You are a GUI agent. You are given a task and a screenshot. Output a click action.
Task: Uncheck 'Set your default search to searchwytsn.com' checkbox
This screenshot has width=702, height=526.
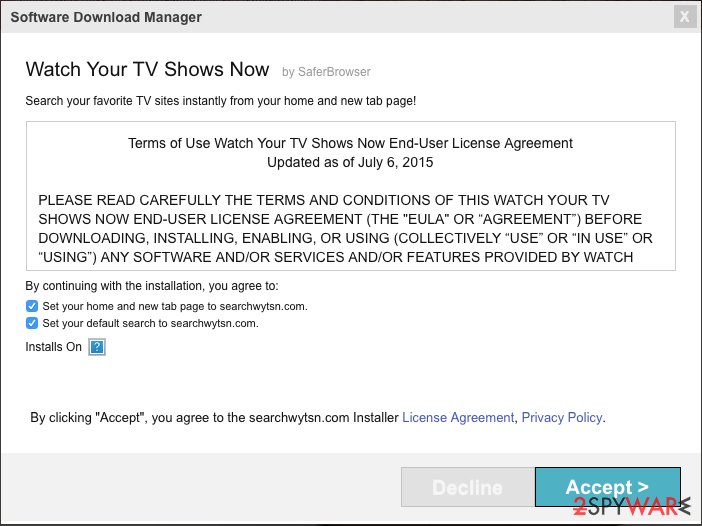coord(32,323)
